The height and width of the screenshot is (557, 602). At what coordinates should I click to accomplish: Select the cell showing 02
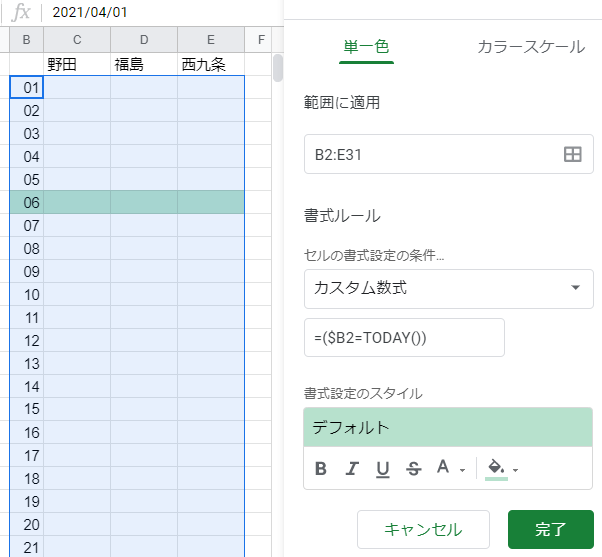26,111
